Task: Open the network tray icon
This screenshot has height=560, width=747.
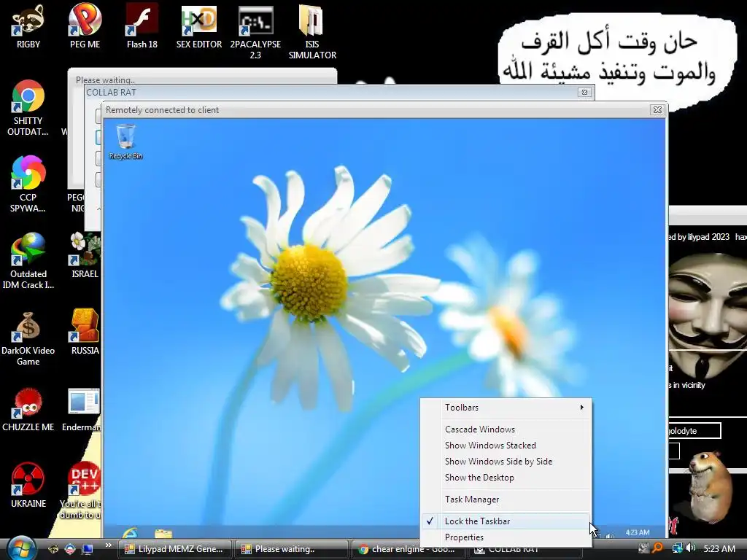Action: pyautogui.click(x=676, y=548)
